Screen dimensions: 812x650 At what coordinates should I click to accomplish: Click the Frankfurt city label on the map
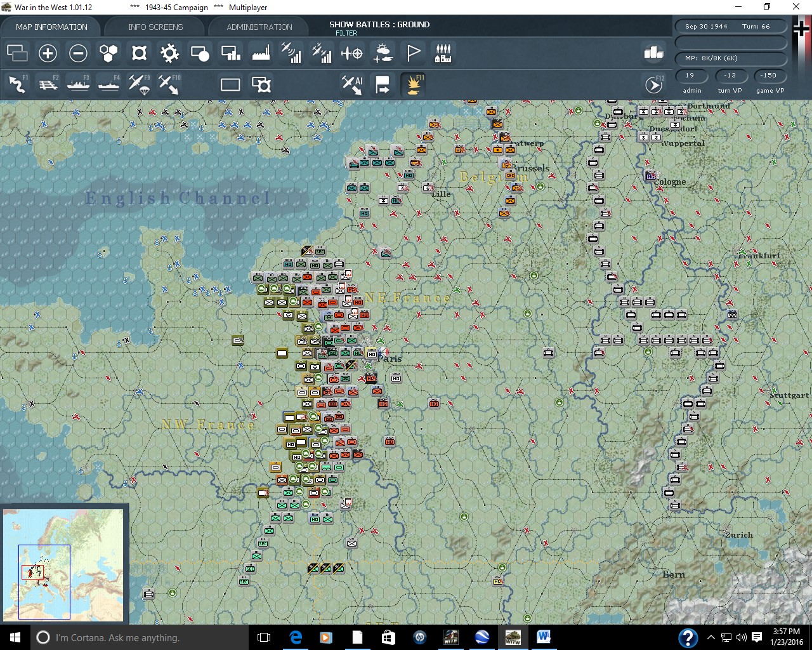759,256
